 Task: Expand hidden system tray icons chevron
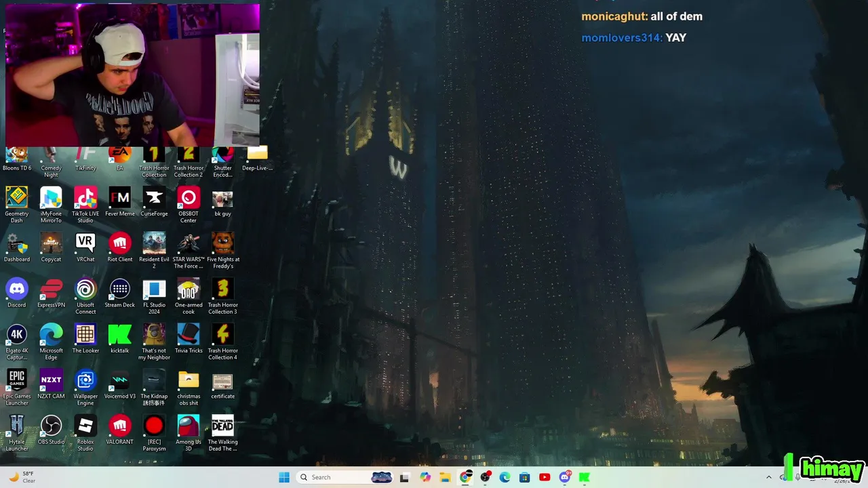[x=768, y=477]
